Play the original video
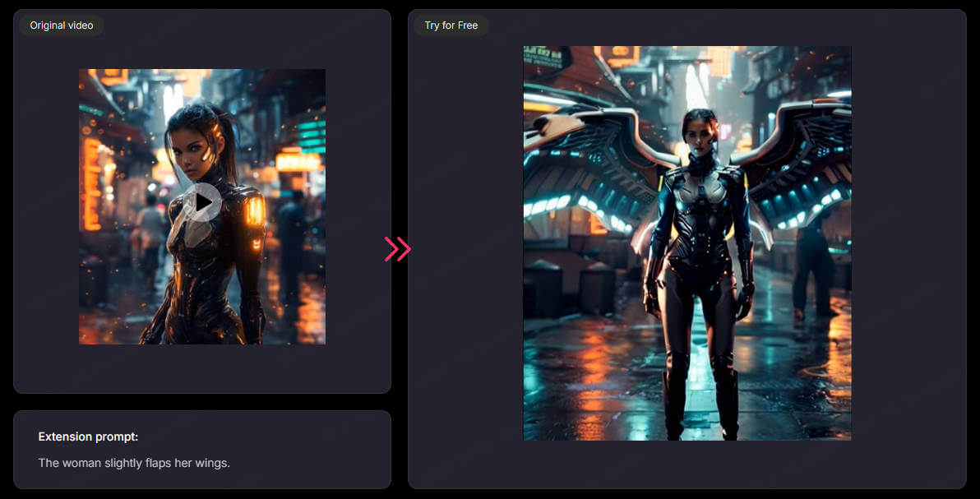Screen dimensions: 980x499 201,202
